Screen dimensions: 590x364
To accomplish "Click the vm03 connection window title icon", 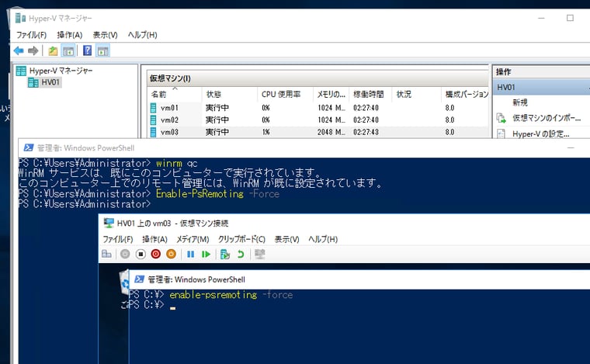I will coord(109,223).
